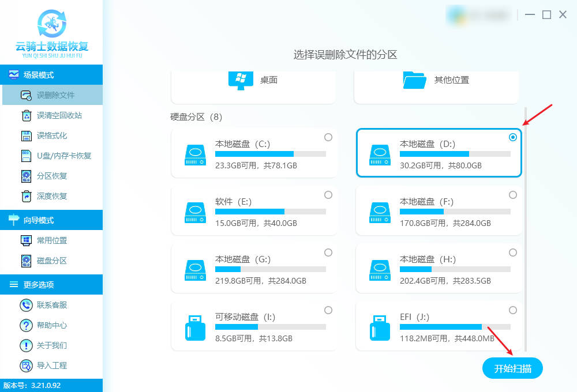Screen dimensions: 577x392
Task: Click the partition list vertical scrollbar
Action: [525, 231]
